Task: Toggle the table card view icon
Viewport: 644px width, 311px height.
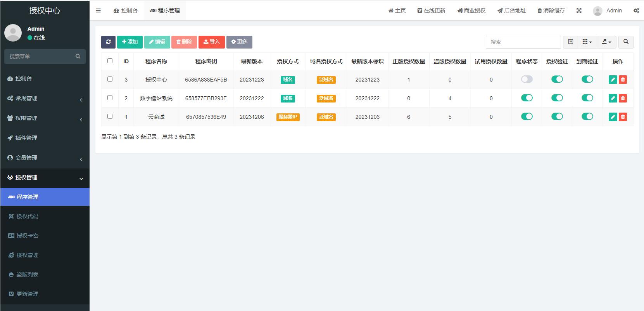Action: tap(570, 42)
